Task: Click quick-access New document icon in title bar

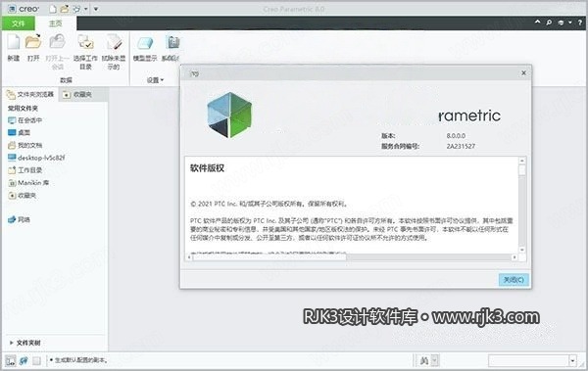Action: pos(53,9)
